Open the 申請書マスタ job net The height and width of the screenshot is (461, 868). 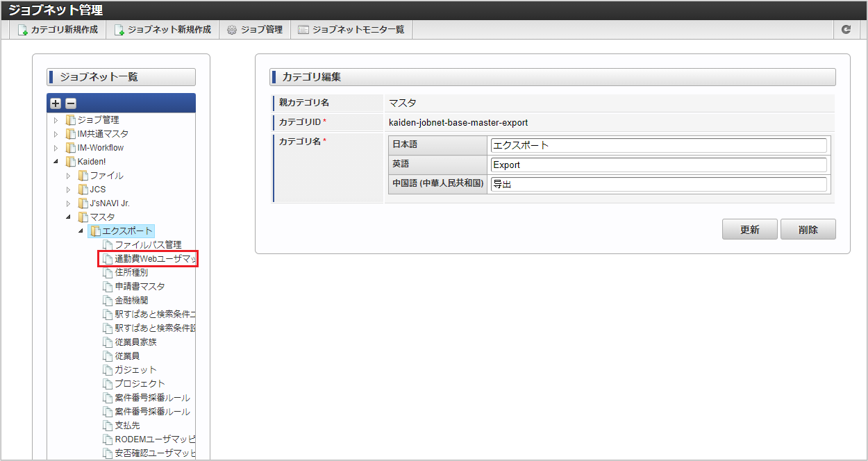click(140, 287)
